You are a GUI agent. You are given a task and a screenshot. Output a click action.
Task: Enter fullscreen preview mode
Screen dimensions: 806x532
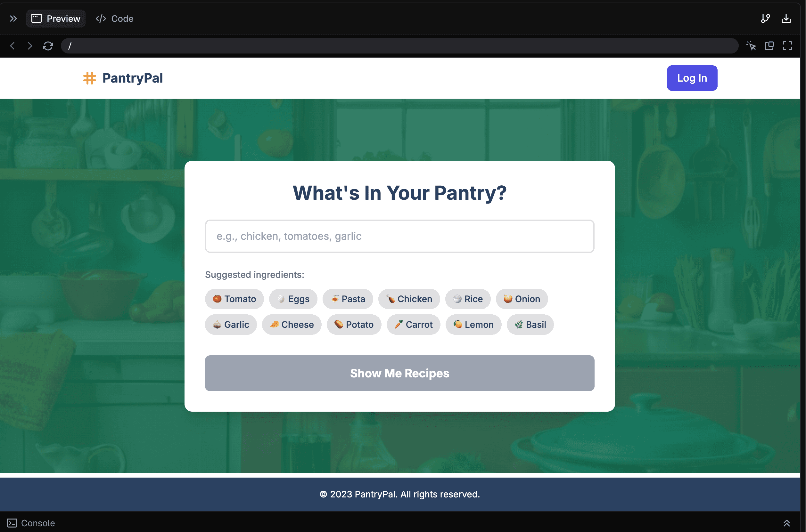pyautogui.click(x=787, y=46)
